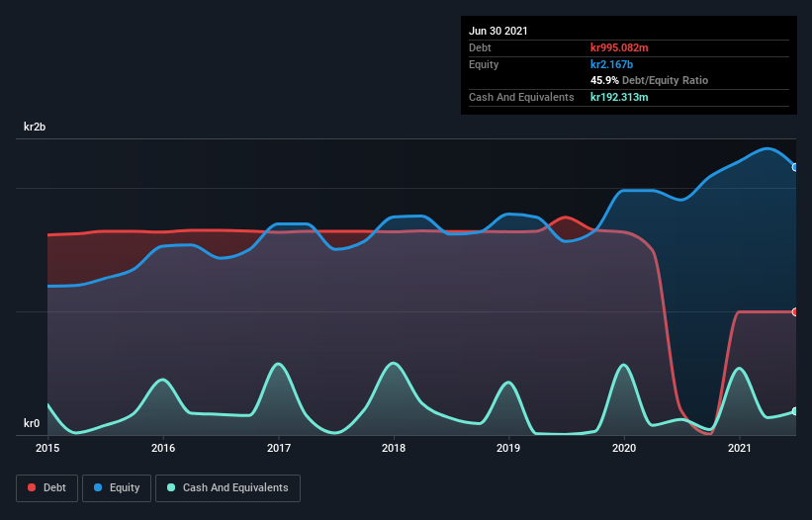Toggle the Equity series legend button
Viewport: 812px width, 520px height.
click(117, 488)
